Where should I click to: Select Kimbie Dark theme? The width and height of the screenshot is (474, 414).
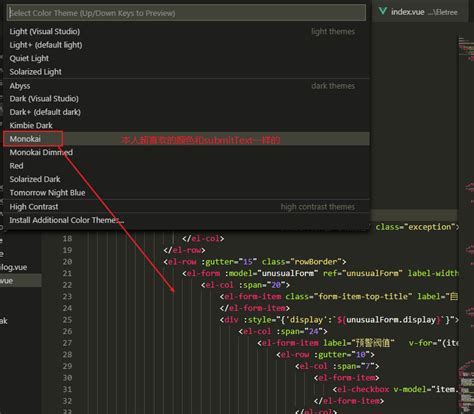point(186,125)
